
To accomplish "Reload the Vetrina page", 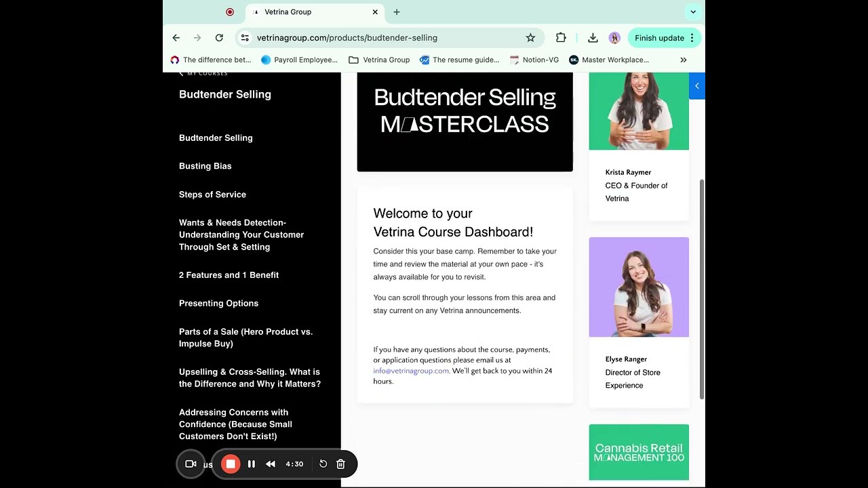I will click(x=219, y=38).
